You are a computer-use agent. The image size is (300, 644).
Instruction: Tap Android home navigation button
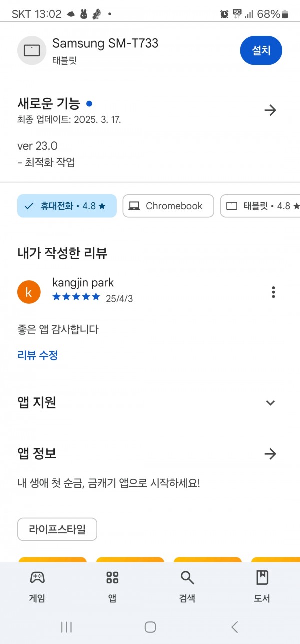click(150, 627)
